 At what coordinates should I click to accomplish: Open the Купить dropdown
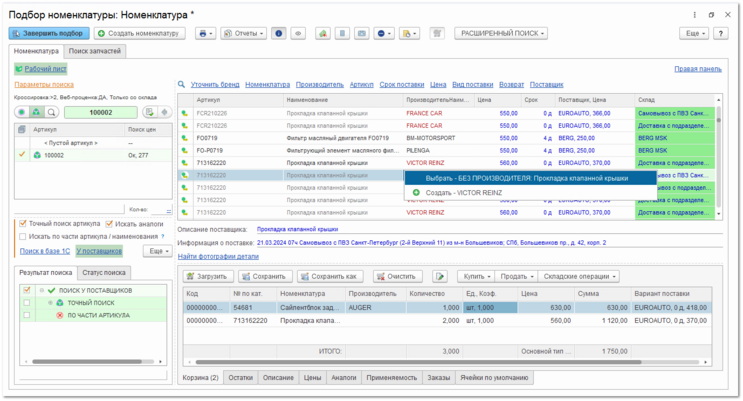pyautogui.click(x=476, y=276)
